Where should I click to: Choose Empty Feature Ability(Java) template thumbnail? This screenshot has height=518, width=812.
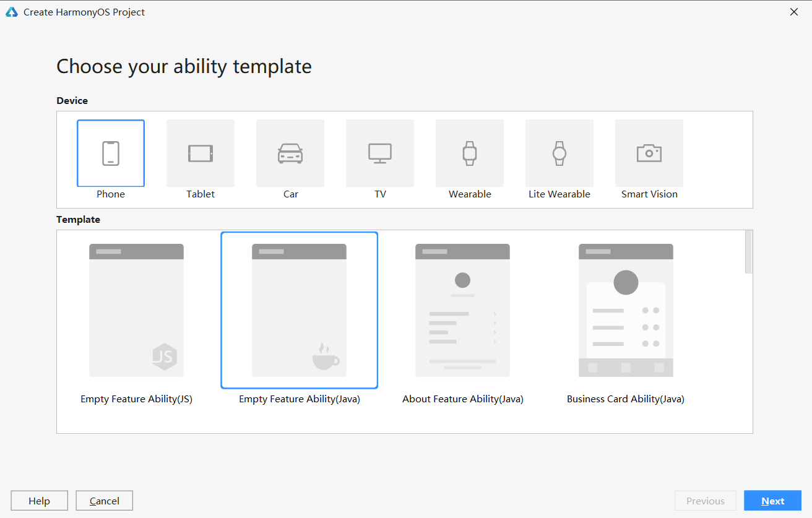tap(299, 310)
